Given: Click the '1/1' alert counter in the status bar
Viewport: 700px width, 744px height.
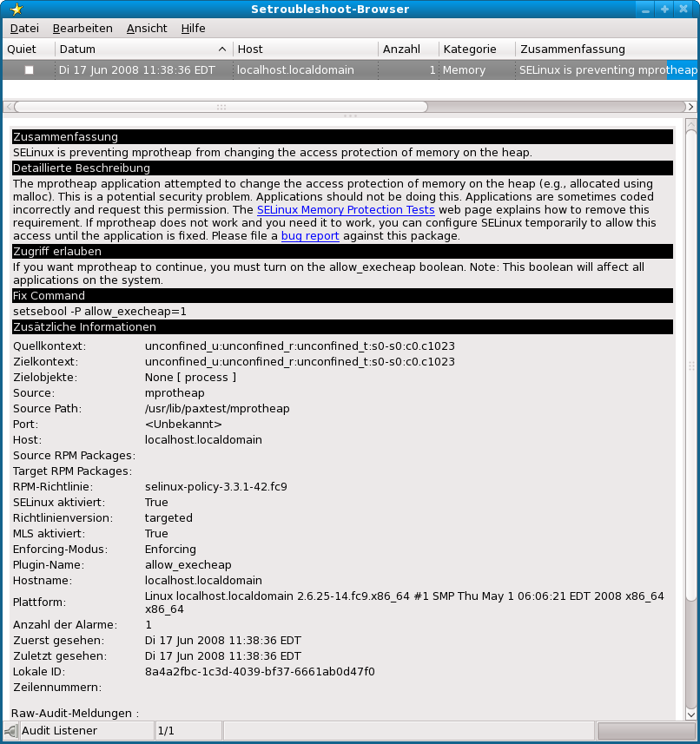Looking at the screenshot, I should pos(166,731).
